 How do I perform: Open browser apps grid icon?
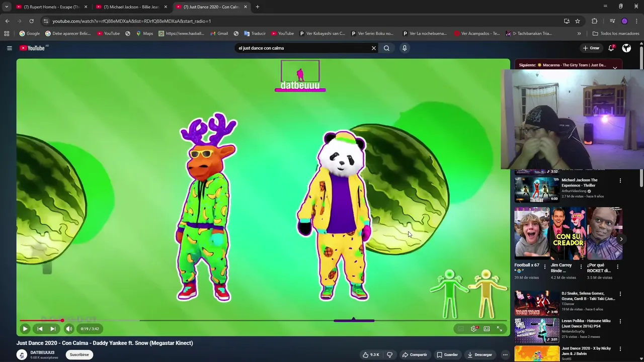pyautogui.click(x=7, y=34)
